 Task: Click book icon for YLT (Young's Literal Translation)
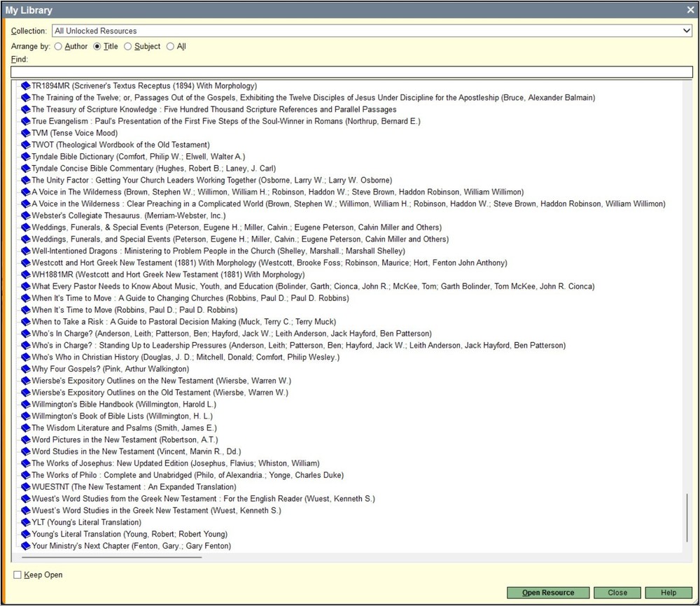coord(26,523)
